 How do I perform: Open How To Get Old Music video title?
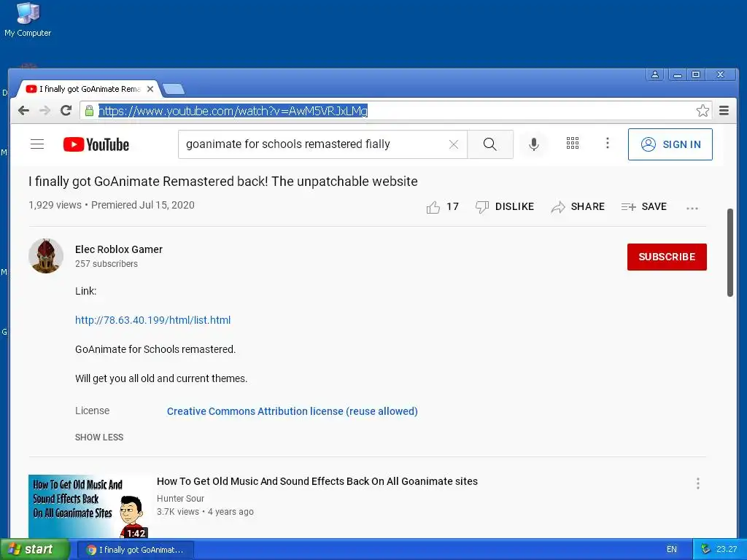coord(317,481)
